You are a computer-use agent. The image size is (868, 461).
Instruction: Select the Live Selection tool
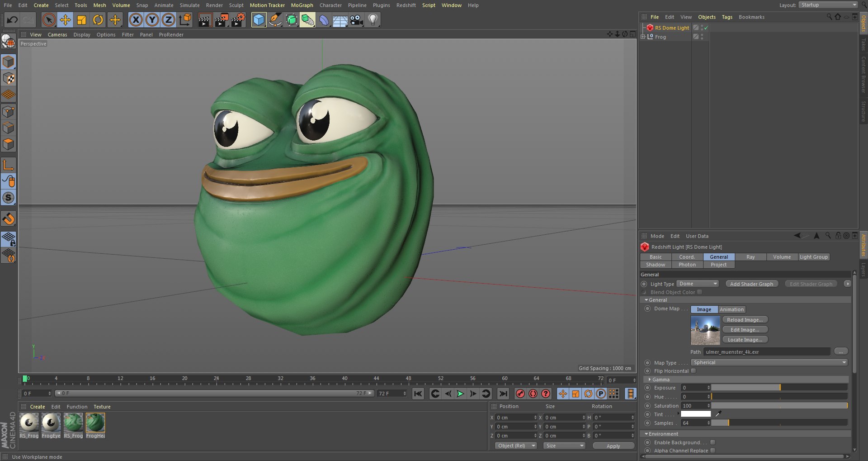[x=49, y=20]
